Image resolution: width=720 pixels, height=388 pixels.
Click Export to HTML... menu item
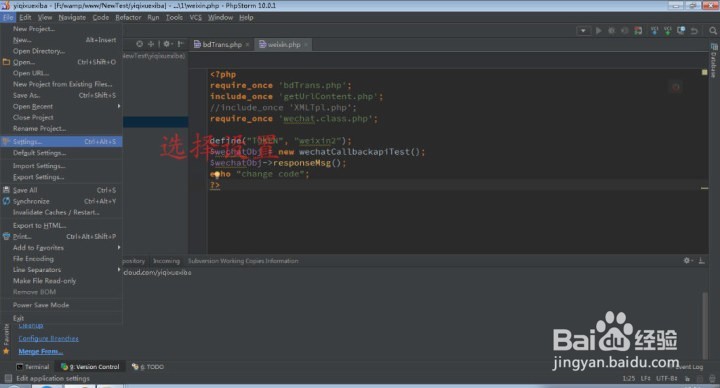tap(62, 225)
